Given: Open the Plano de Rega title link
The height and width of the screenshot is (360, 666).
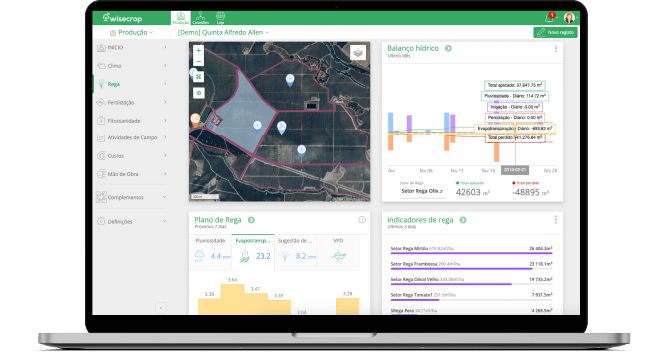Looking at the screenshot, I should (x=217, y=220).
